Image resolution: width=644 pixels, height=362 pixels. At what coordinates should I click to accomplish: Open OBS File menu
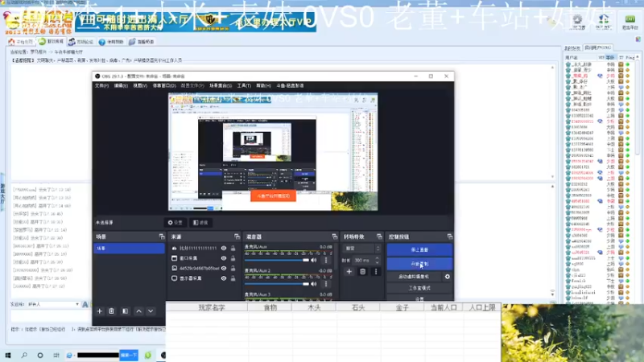pos(102,86)
